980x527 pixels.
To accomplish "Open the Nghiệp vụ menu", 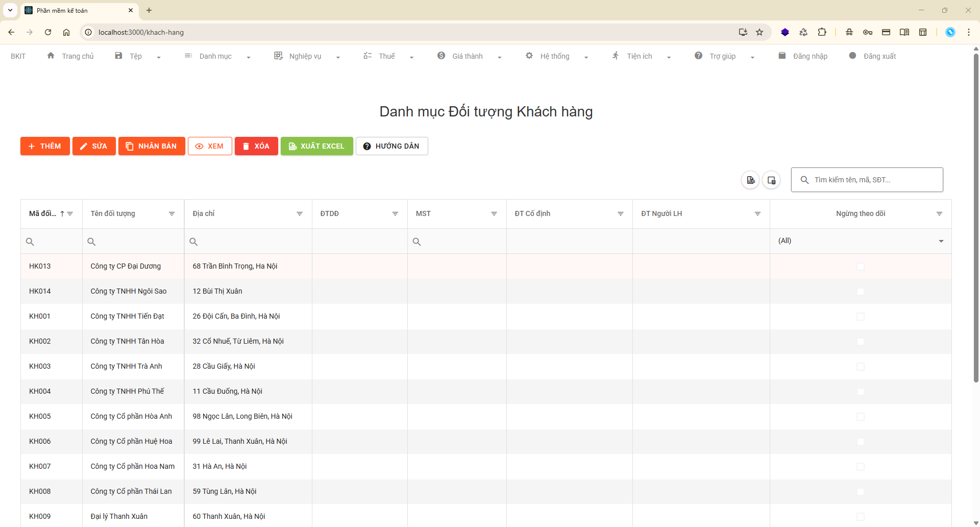I will tap(305, 56).
